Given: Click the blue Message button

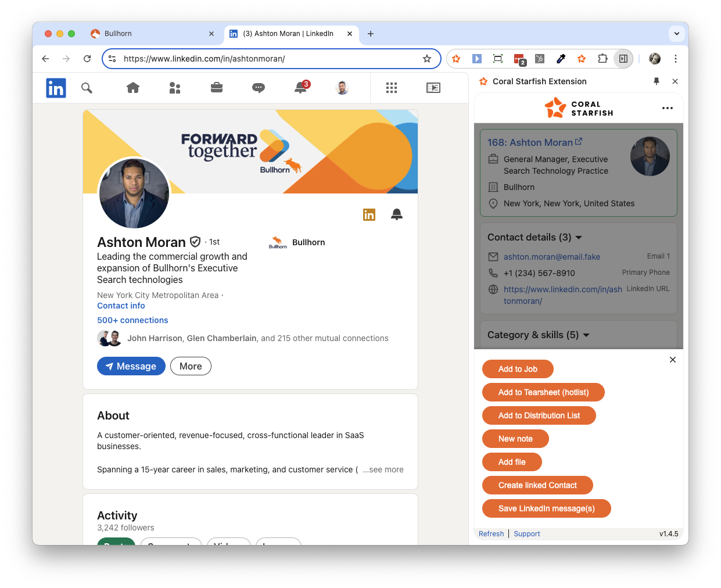Looking at the screenshot, I should (x=131, y=366).
